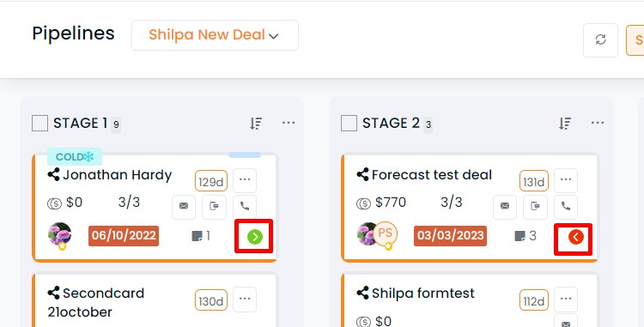Open notes icon on Jonathan Hardy card
The width and height of the screenshot is (644, 327).
coord(197,236)
